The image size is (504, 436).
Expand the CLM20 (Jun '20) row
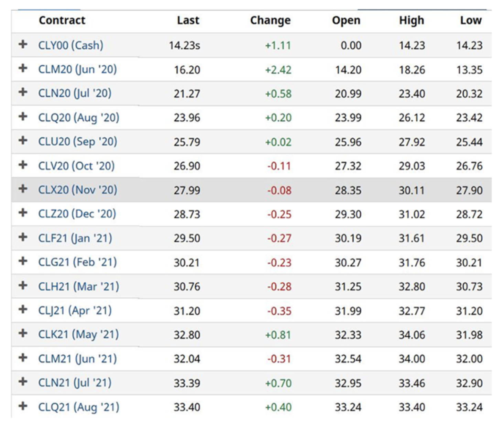click(x=23, y=68)
